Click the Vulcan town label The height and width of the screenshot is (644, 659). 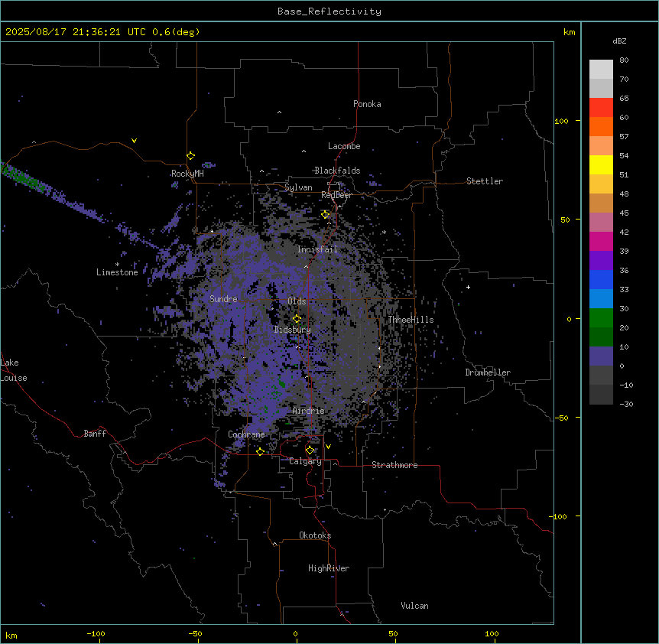415,606
